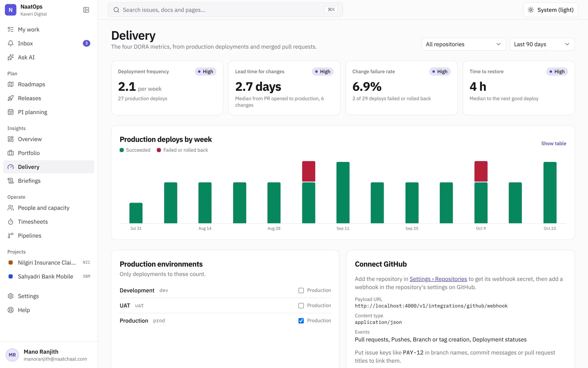Viewport: 588px width, 368px height.
Task: Click the People and capacity icon
Action: (11, 208)
